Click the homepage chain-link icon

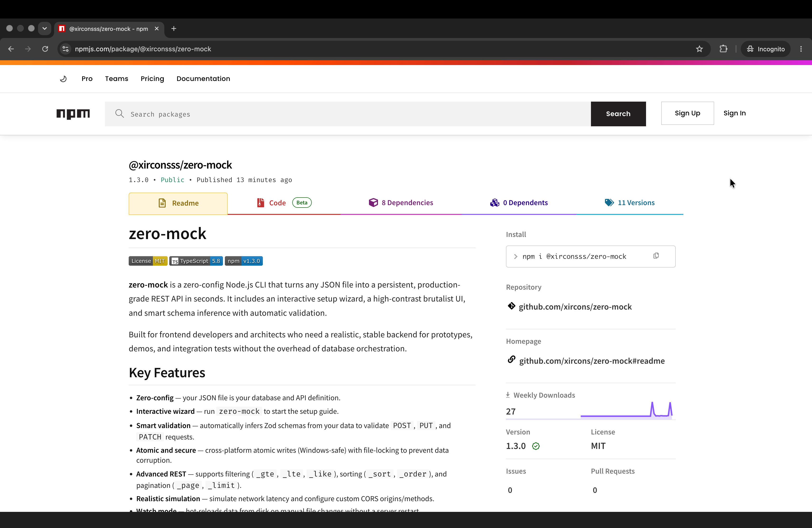(511, 359)
